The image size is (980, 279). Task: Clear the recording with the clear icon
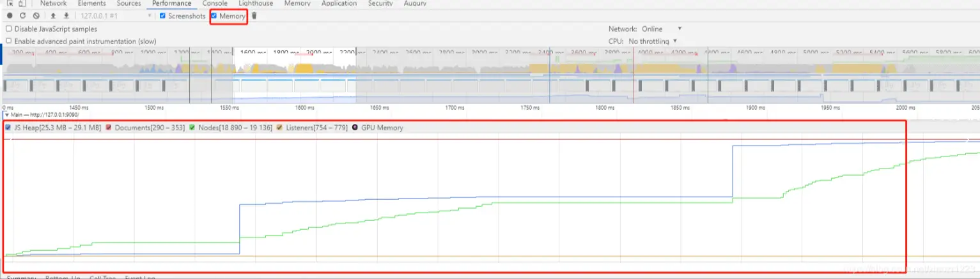click(x=36, y=16)
